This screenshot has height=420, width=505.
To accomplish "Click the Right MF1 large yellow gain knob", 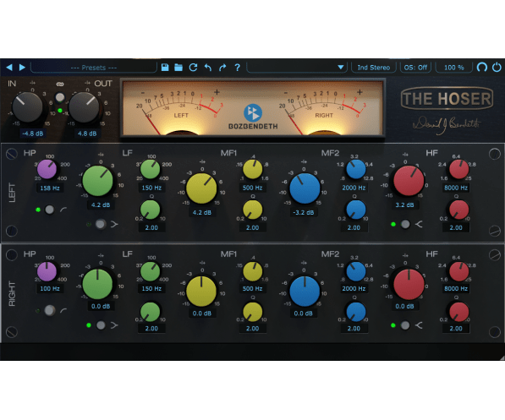I will [x=201, y=291].
